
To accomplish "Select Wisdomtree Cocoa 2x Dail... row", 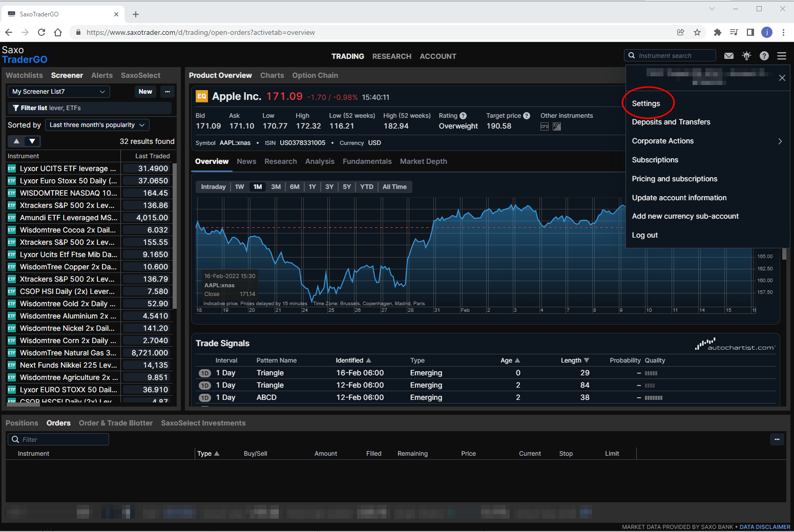I will coord(89,230).
